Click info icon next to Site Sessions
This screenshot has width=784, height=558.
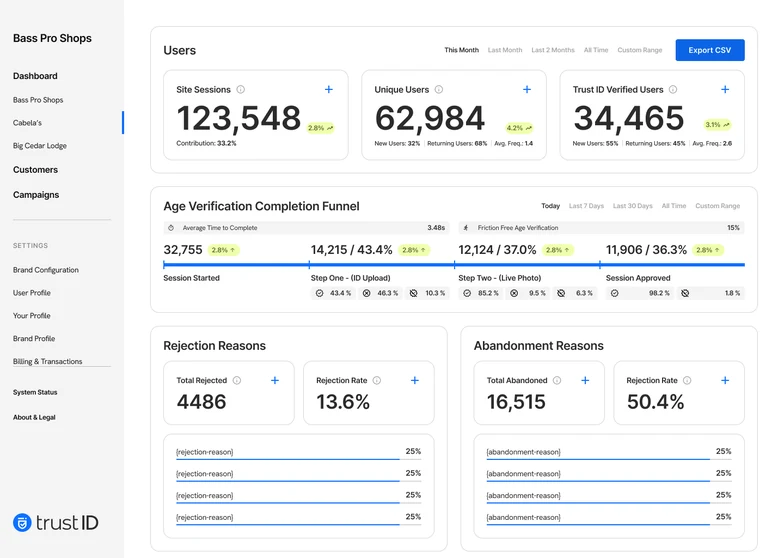(240, 90)
